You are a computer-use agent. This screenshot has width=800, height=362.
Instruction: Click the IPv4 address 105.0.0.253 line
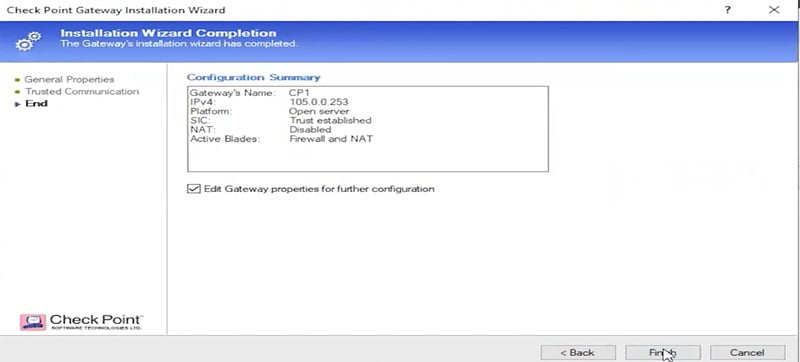click(x=269, y=102)
